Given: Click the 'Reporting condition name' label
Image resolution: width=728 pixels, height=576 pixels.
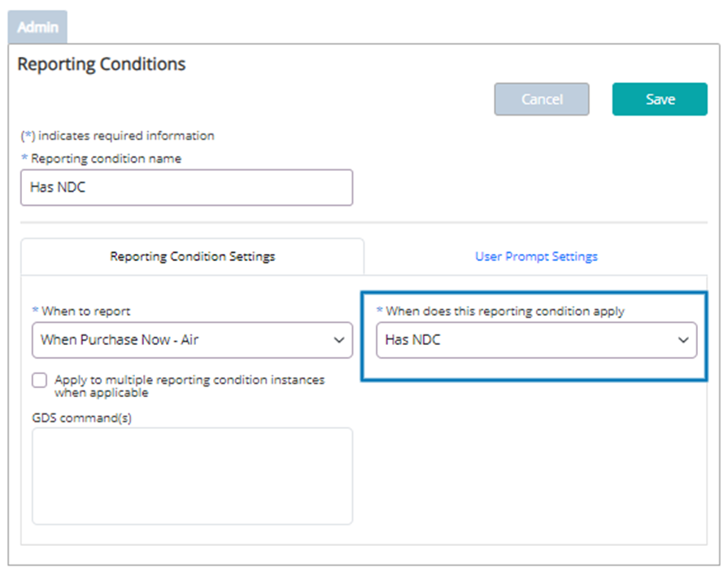Looking at the screenshot, I should tap(106, 159).
